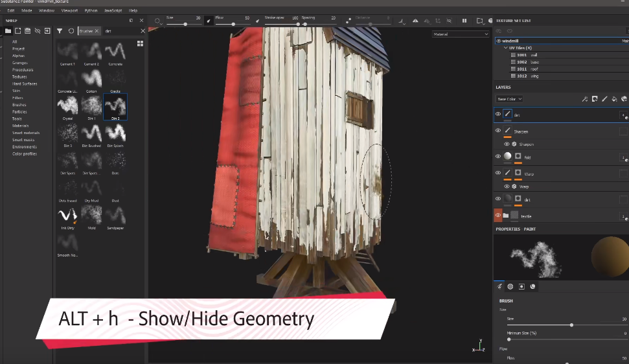Open the Window menu

[47, 10]
